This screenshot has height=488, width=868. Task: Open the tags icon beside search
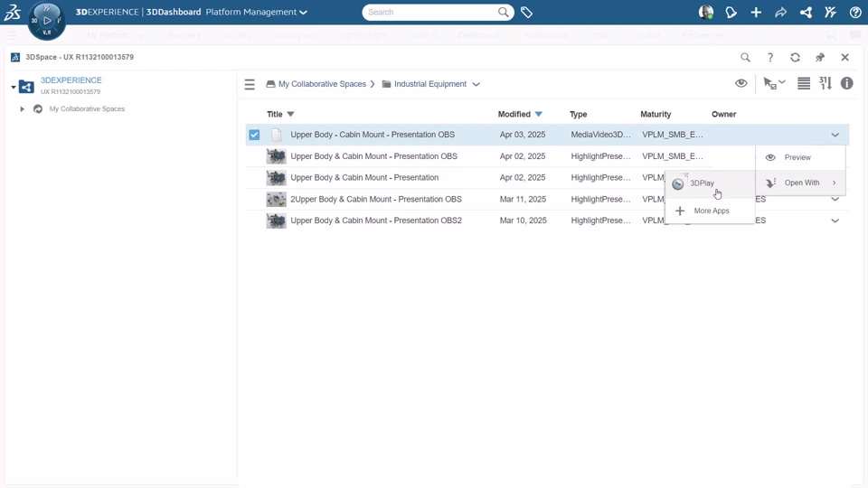526,12
